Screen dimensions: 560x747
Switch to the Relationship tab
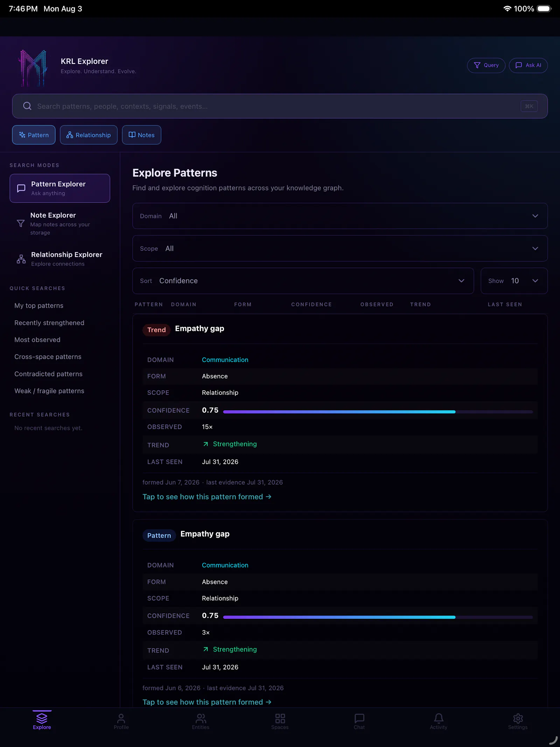click(x=89, y=135)
